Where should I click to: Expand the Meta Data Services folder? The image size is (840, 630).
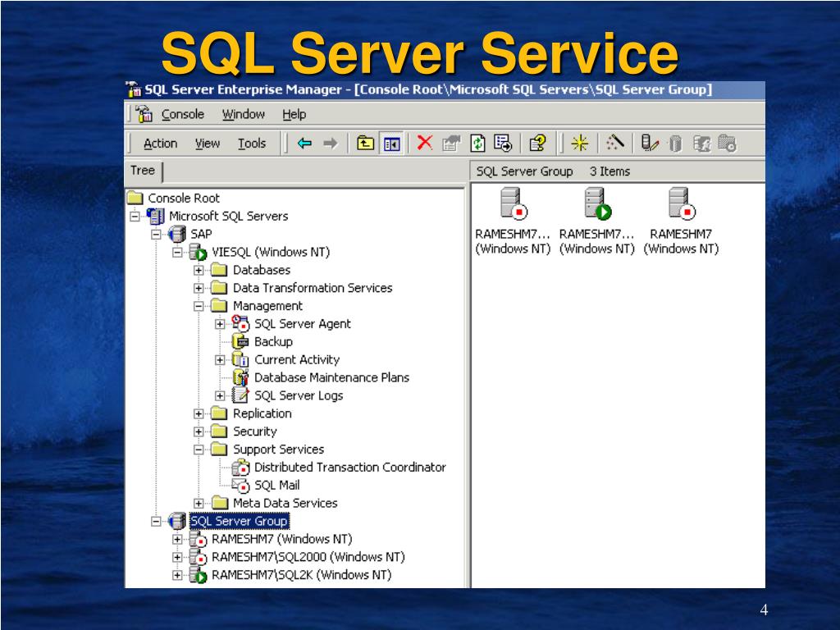tap(199, 504)
